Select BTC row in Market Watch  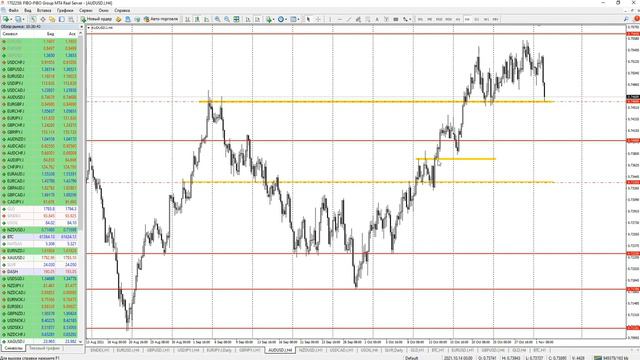pos(40,237)
